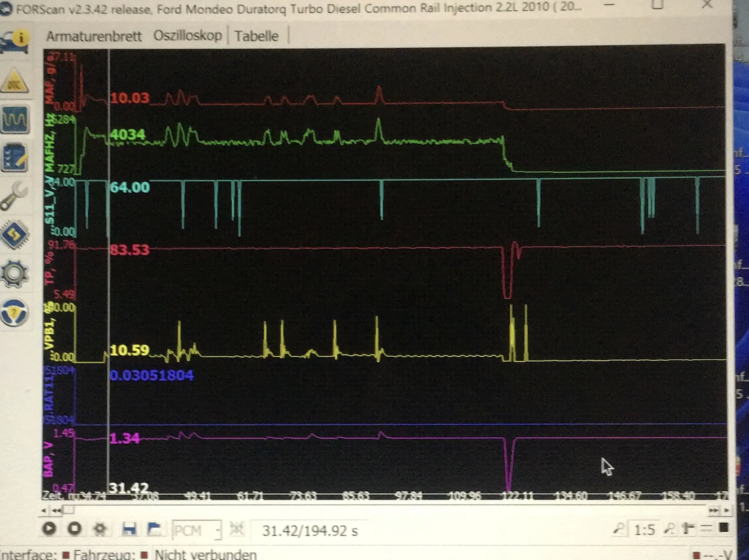Open the chip configuration and programming section
This screenshot has height=560, width=749.
pos(14,235)
